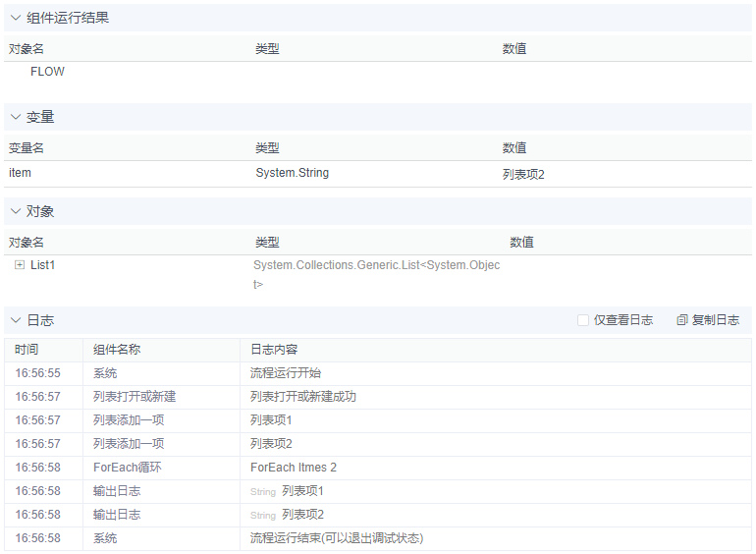Expand the List1 object tree node

point(20,265)
